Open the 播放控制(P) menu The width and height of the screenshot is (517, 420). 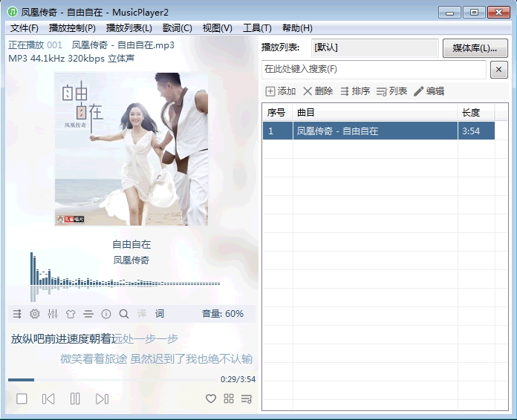[72, 28]
